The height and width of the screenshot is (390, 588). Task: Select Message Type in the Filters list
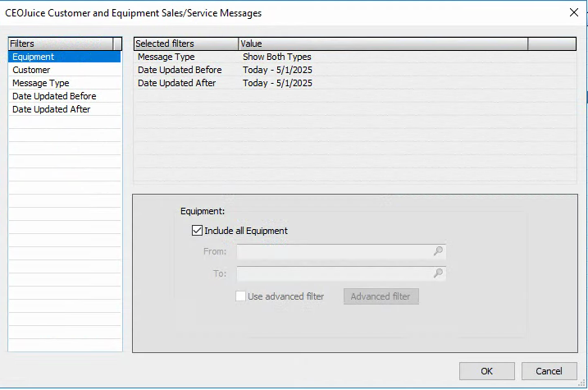click(x=65, y=83)
